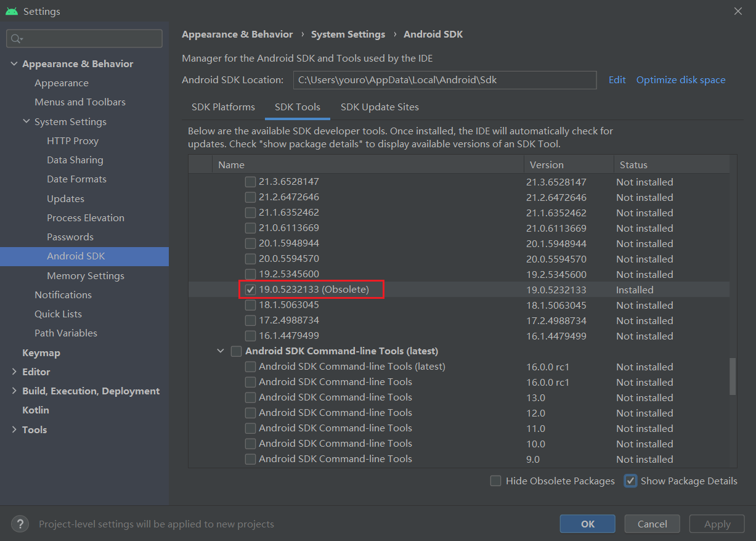This screenshot has height=541, width=756.
Task: Click the Edit link for SDK location
Action: point(617,80)
